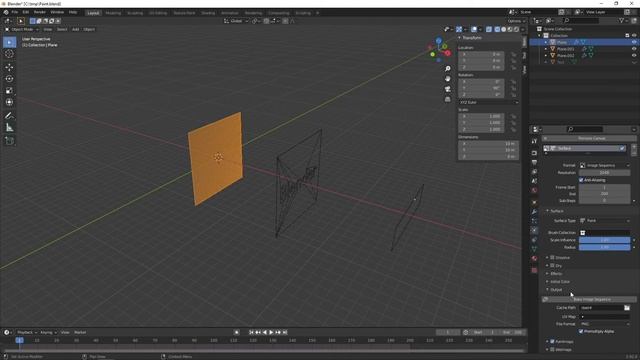Collapse the Output panel
This screenshot has width=640, height=360.
pyautogui.click(x=556, y=290)
